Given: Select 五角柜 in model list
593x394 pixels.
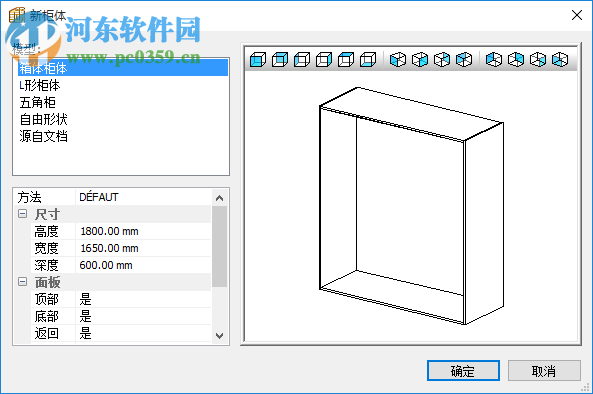Looking at the screenshot, I should coord(123,102).
